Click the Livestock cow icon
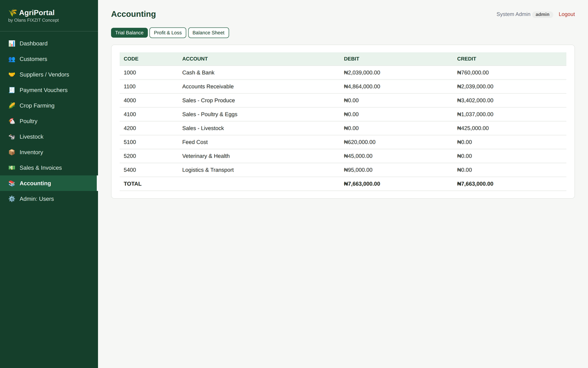 [x=12, y=137]
